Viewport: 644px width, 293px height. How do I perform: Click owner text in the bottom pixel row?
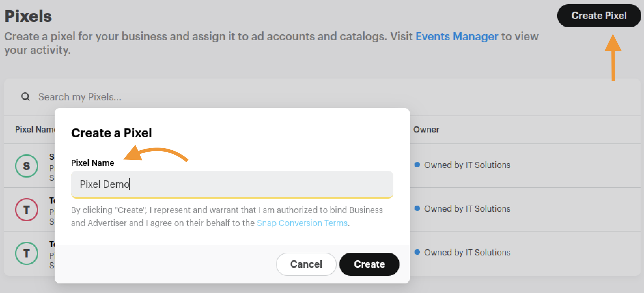coord(467,252)
